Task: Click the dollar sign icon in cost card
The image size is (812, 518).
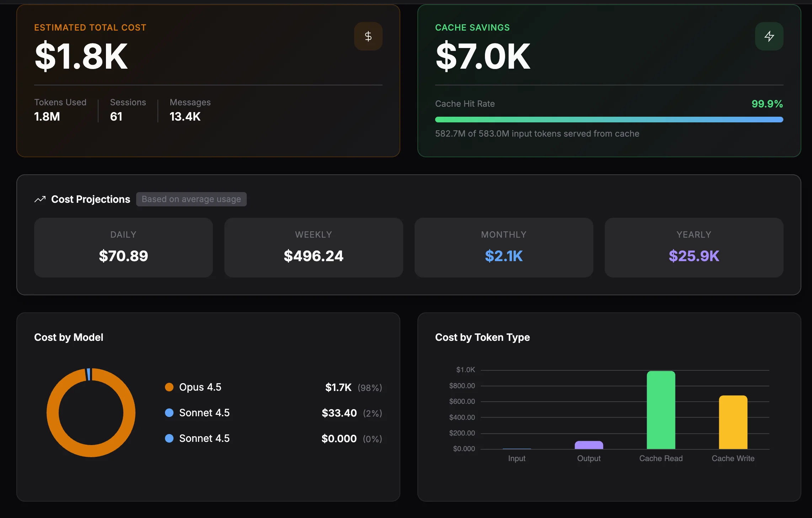Action: click(x=368, y=36)
